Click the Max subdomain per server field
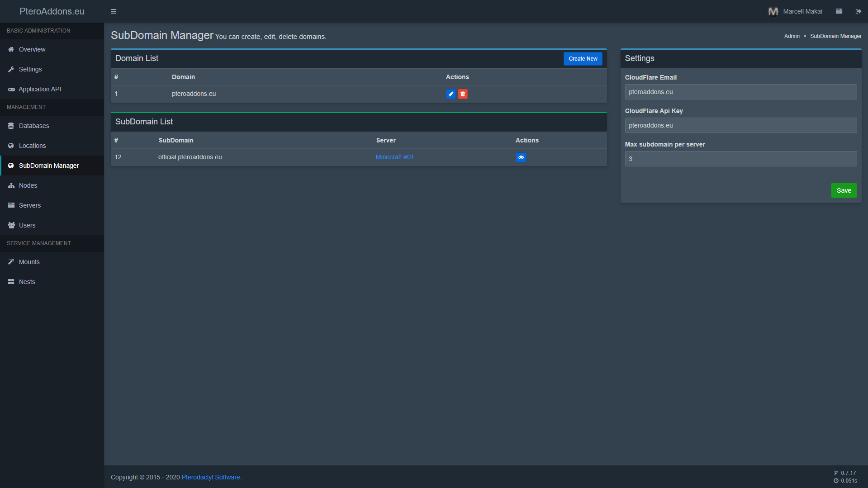This screenshot has height=488, width=868. [x=740, y=159]
